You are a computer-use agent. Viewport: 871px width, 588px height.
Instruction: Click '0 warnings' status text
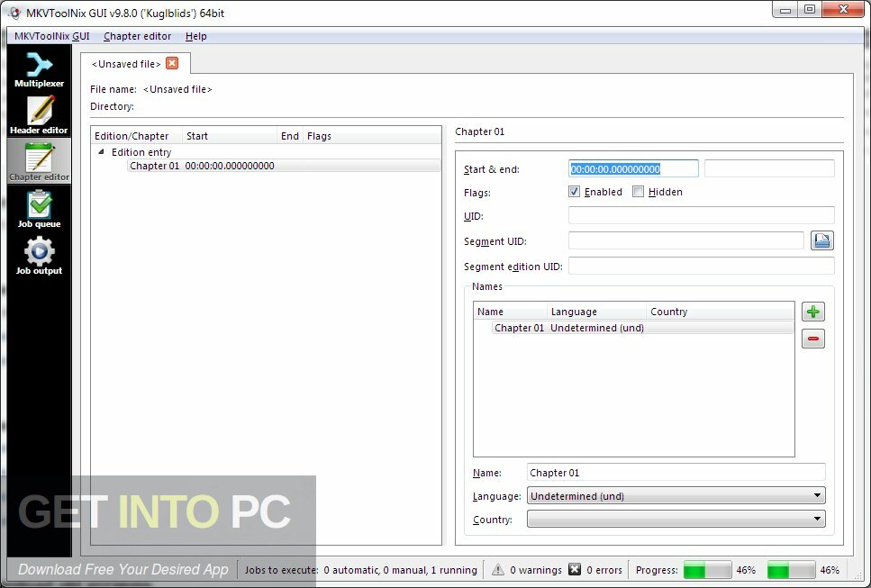536,570
